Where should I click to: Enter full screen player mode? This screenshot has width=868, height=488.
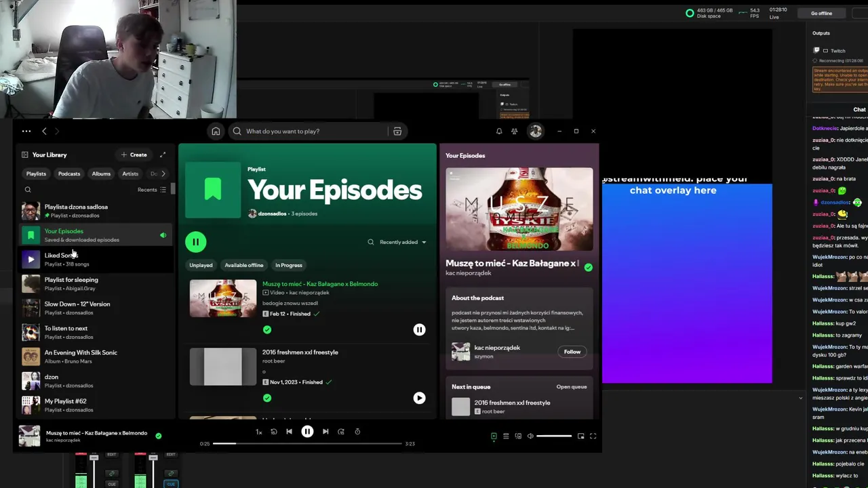click(593, 436)
